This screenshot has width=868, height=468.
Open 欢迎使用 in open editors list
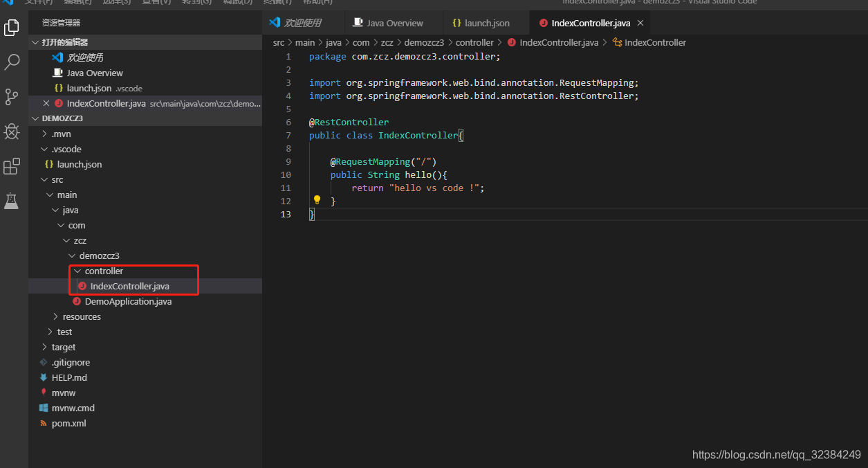(x=145, y=57)
